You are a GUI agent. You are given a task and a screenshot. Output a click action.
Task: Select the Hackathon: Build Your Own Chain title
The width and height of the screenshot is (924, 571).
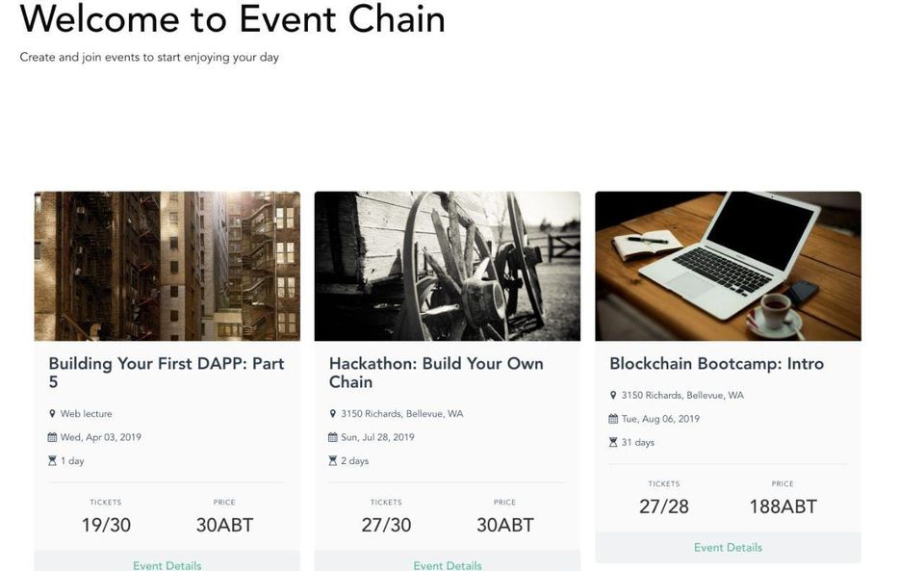[436, 373]
